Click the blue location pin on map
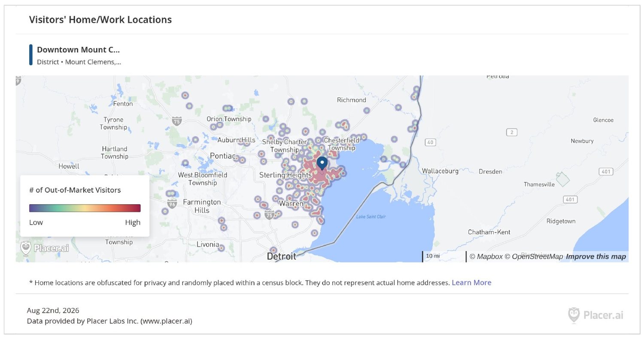Viewport: 644px width, 338px height. [x=322, y=163]
